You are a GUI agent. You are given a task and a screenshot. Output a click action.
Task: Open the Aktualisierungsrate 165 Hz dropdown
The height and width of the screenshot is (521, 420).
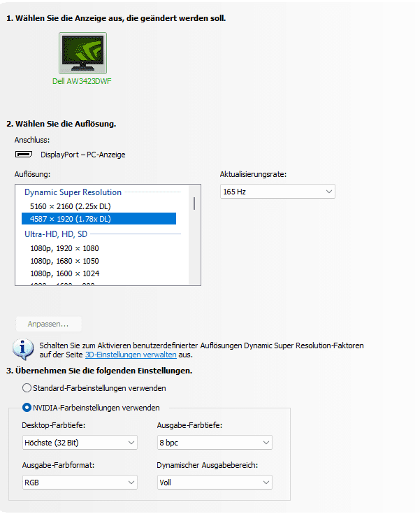(277, 192)
